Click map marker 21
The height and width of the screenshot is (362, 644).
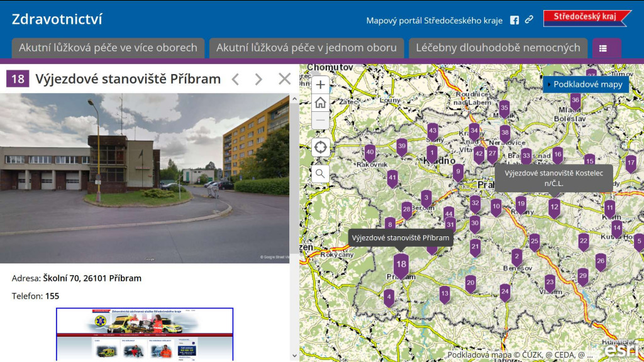click(475, 248)
